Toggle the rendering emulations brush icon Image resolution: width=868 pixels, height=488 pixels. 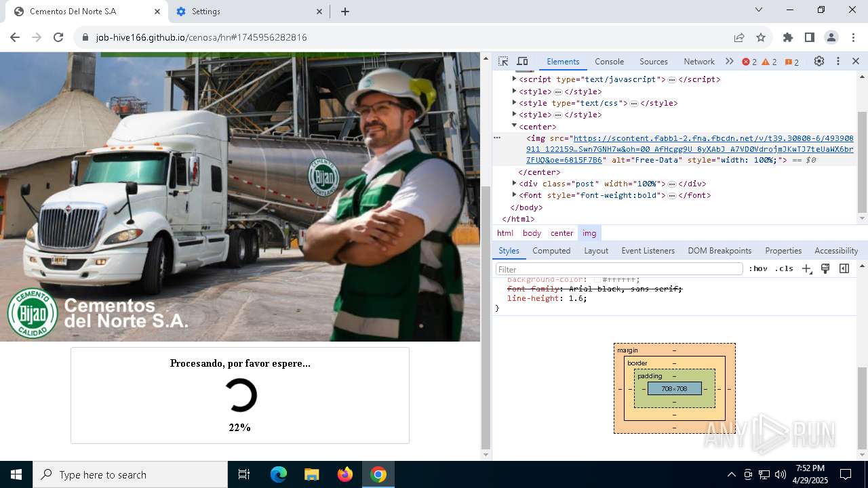(825, 269)
